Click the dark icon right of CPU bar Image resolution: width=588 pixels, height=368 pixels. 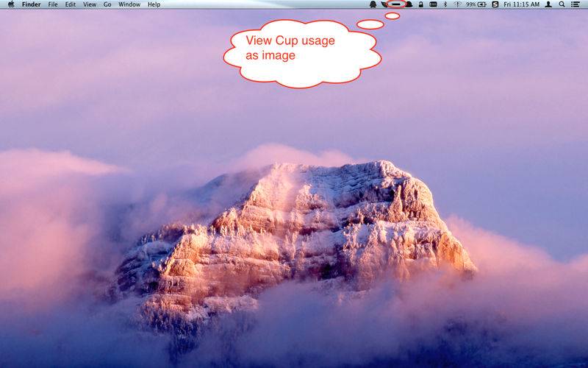click(x=409, y=4)
